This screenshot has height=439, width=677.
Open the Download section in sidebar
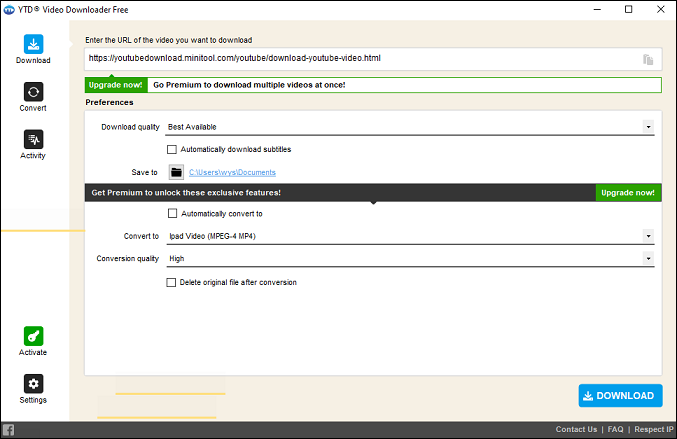point(33,49)
